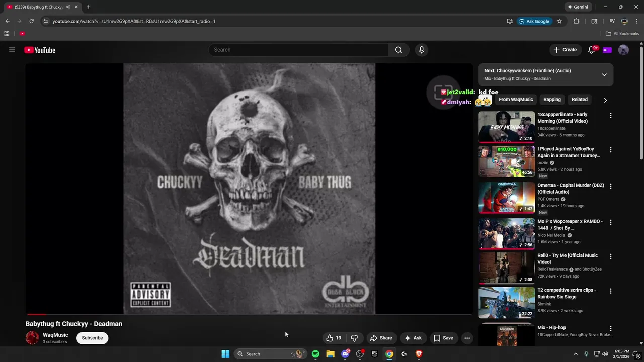Open WaqMusic channel avatar
644x362 pixels.
32,338
